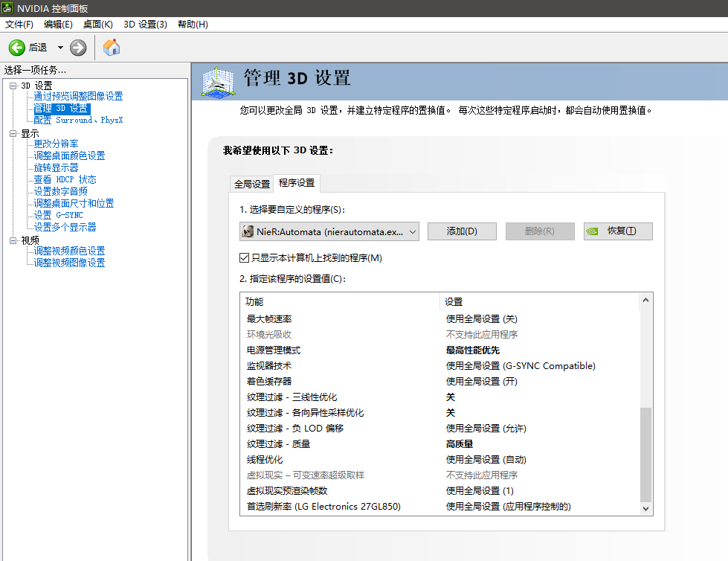Open the program selection dropdown
The image size is (728, 561).
(329, 231)
